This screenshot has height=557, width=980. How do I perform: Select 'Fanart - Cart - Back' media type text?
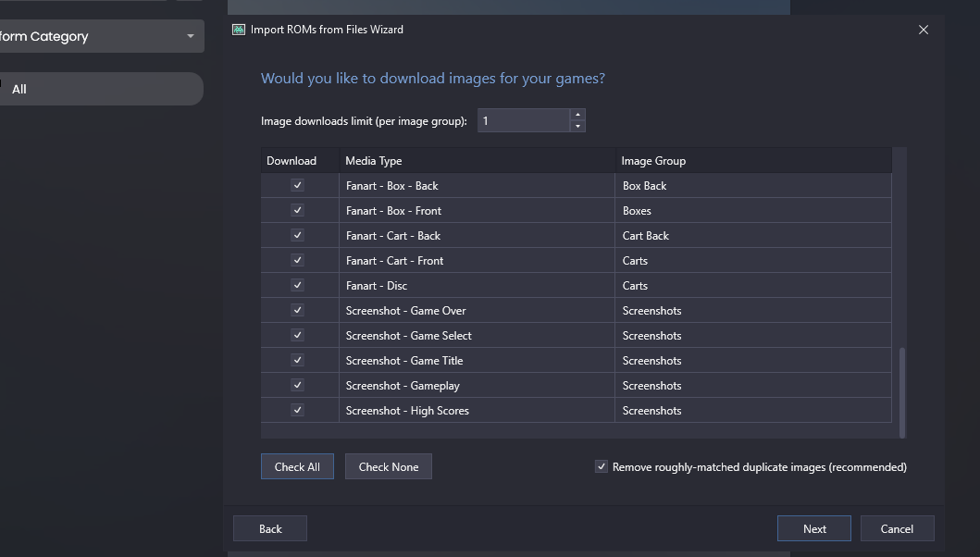coord(393,236)
